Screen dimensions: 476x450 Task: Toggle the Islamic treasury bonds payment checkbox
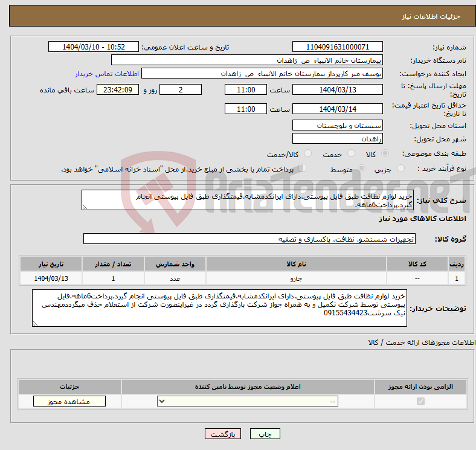[x=303, y=168]
